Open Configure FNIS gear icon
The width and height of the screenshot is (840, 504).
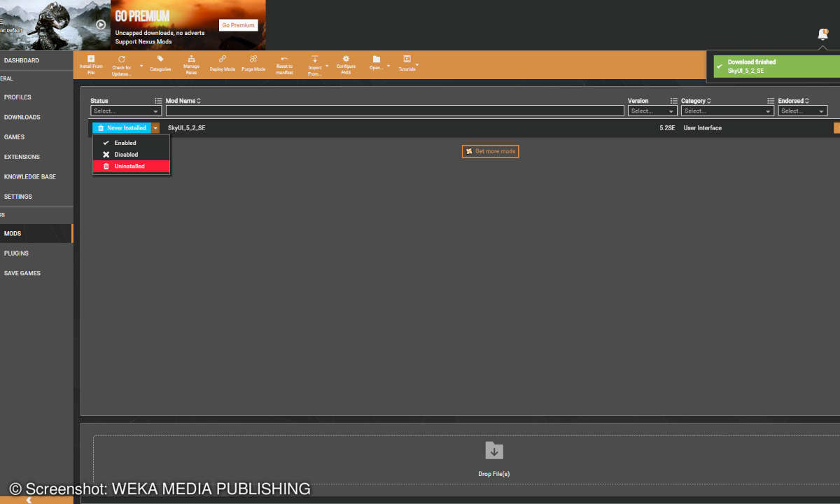click(x=346, y=59)
